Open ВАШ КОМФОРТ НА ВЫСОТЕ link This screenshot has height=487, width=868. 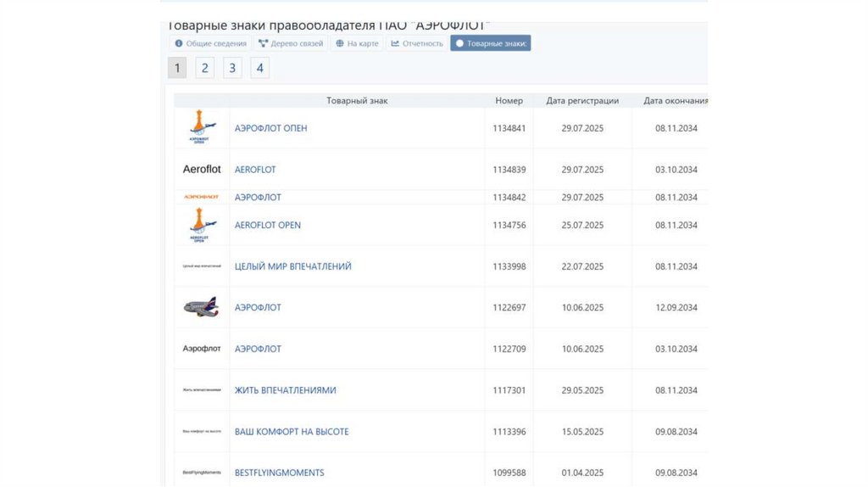point(292,432)
